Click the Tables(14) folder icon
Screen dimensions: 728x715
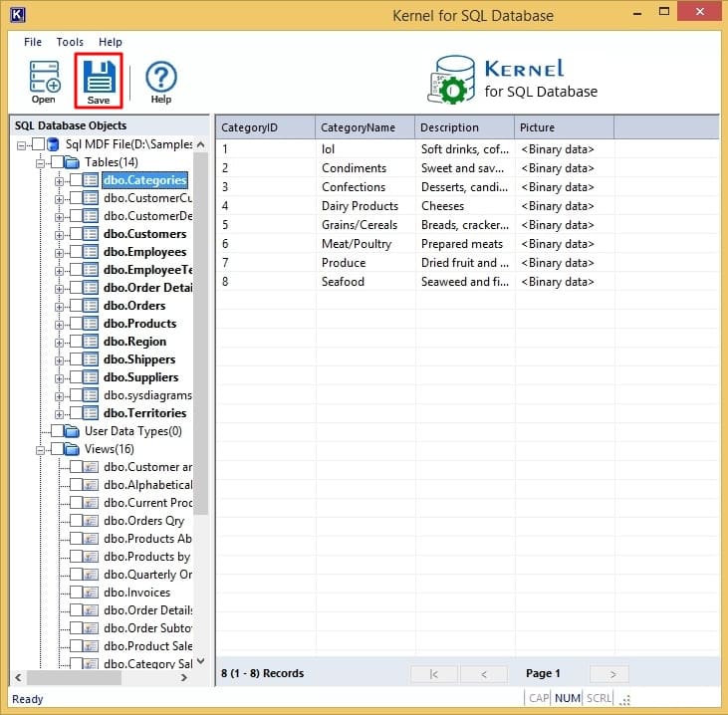72,162
